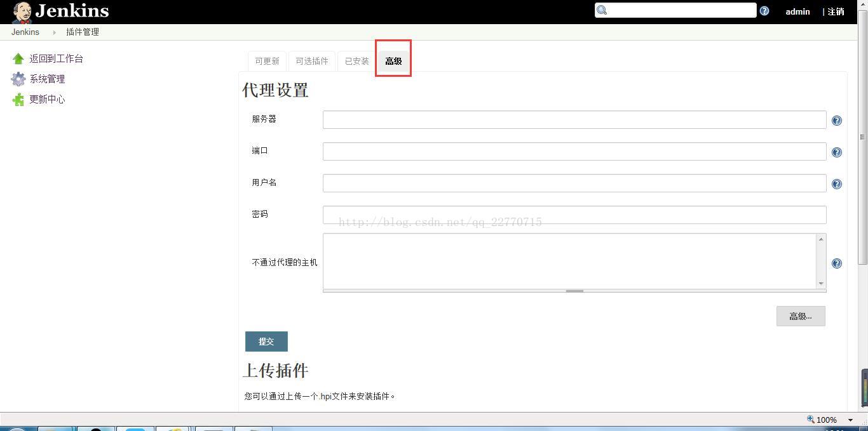This screenshot has height=431, width=868.
Task: Switch to the 已安装 tab
Action: [357, 61]
